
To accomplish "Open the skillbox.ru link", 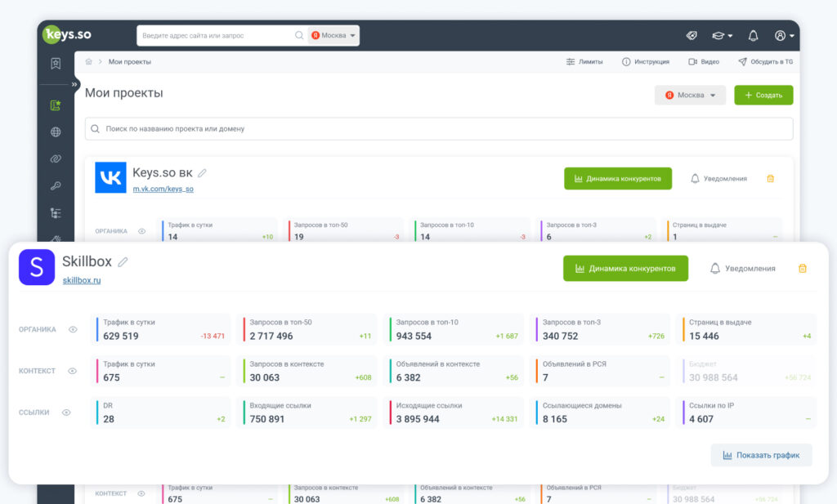I will pos(82,280).
